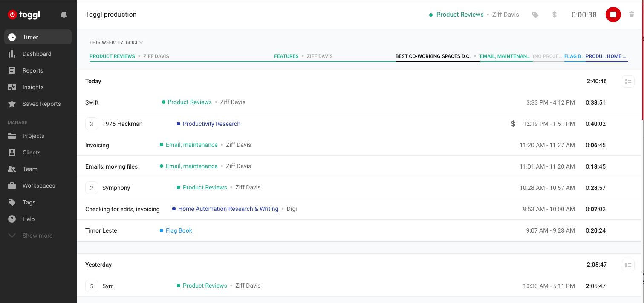Click the Workspaces briefcase icon
Image resolution: width=644 pixels, height=303 pixels.
[12, 186]
